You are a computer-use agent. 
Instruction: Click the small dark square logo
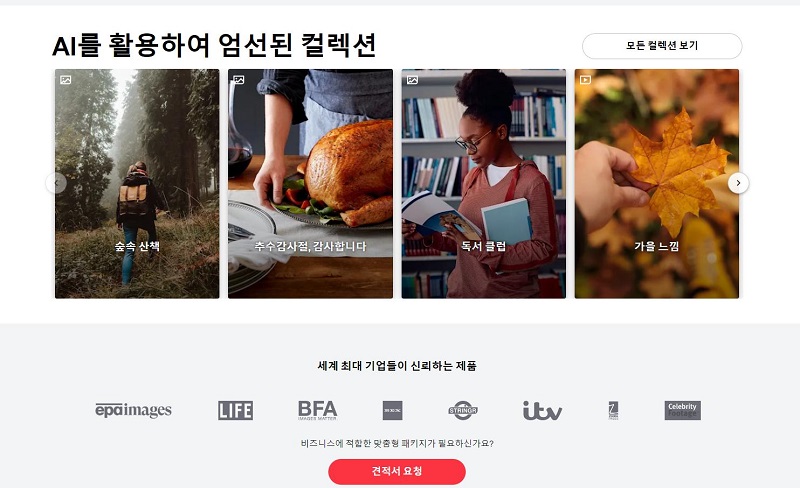392,410
